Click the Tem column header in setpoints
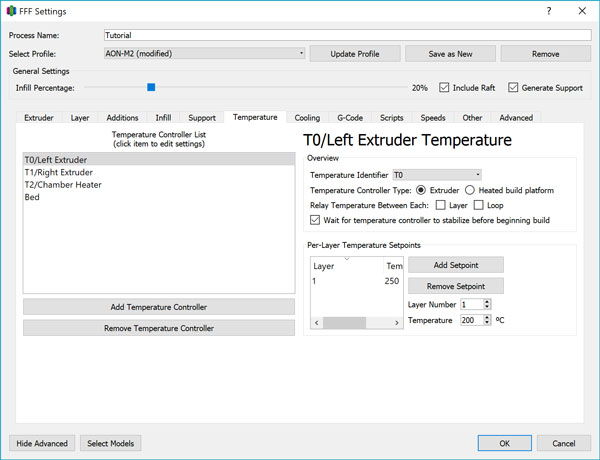 coord(393,266)
